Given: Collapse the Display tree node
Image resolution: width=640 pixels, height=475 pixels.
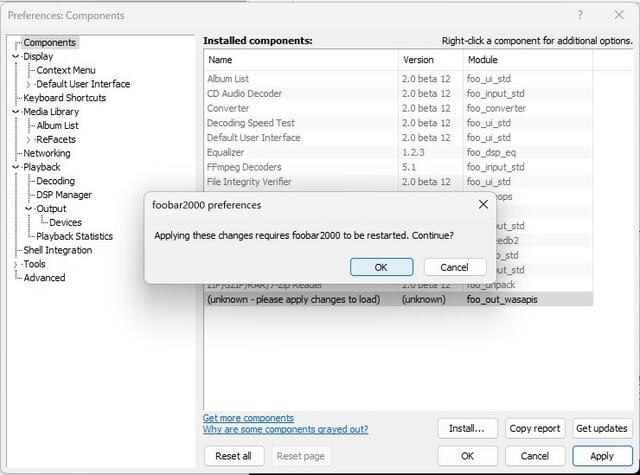Looking at the screenshot, I should click(16, 56).
